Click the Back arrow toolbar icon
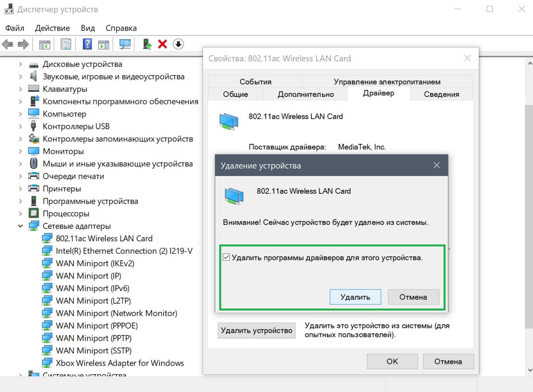The image size is (533, 392). pyautogui.click(x=8, y=44)
